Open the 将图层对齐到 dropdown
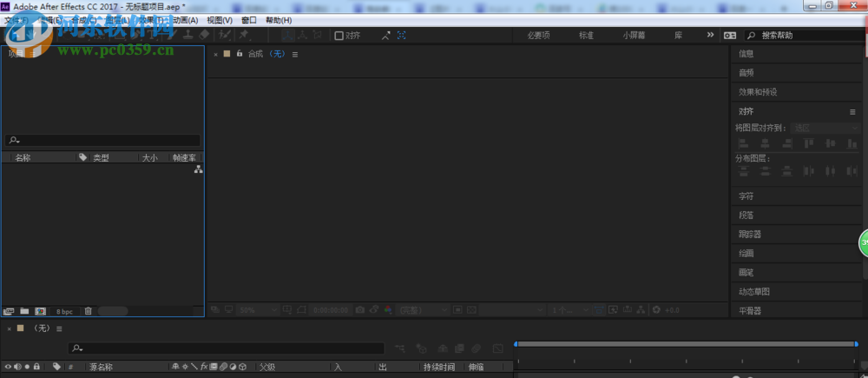The image size is (868, 378). pos(825,128)
